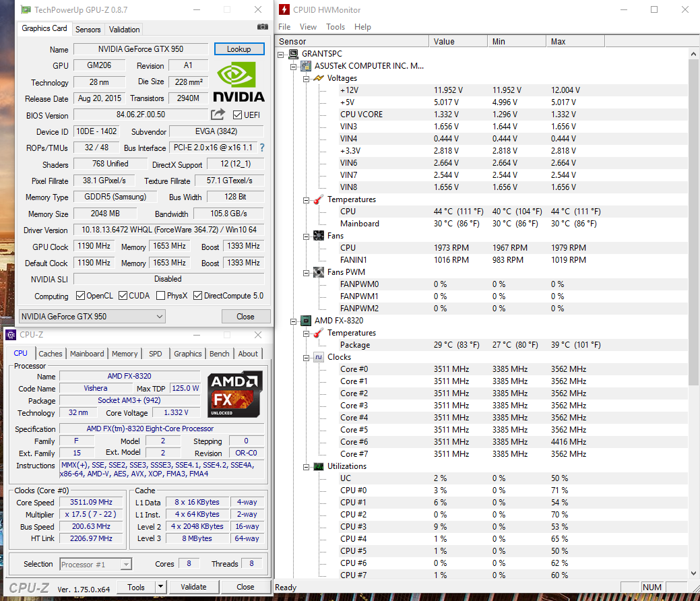Click the Bus Interface question mark help icon

pyautogui.click(x=262, y=148)
